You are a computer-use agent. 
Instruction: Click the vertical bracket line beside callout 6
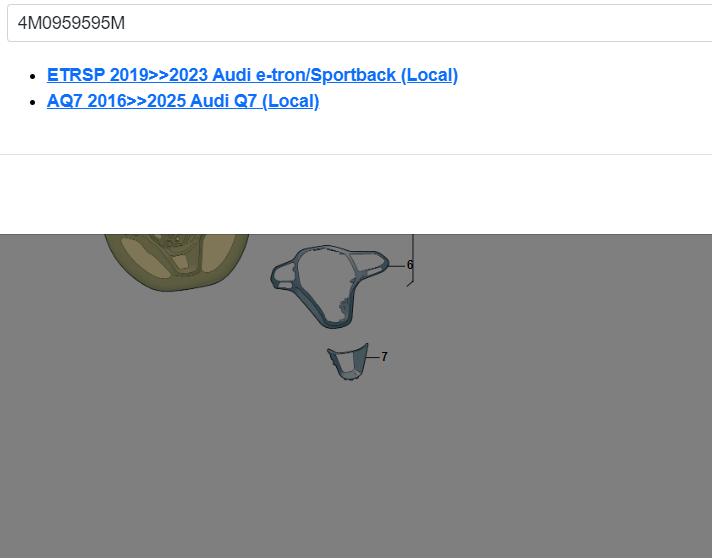point(413,259)
